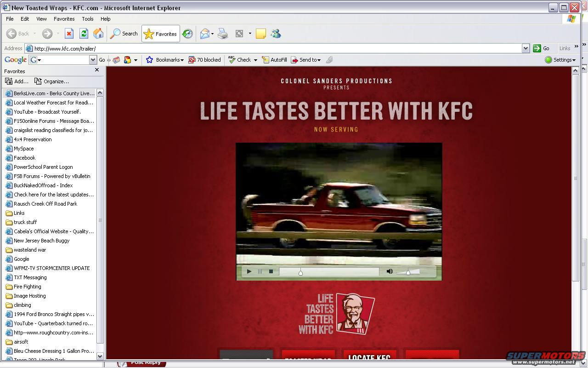
Task: Open the Tools menu
Action: click(87, 19)
